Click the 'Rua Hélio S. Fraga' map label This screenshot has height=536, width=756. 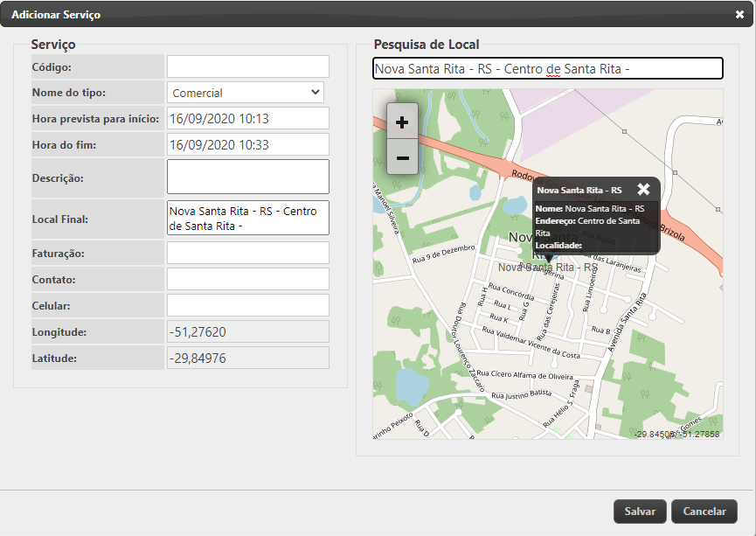point(561,404)
